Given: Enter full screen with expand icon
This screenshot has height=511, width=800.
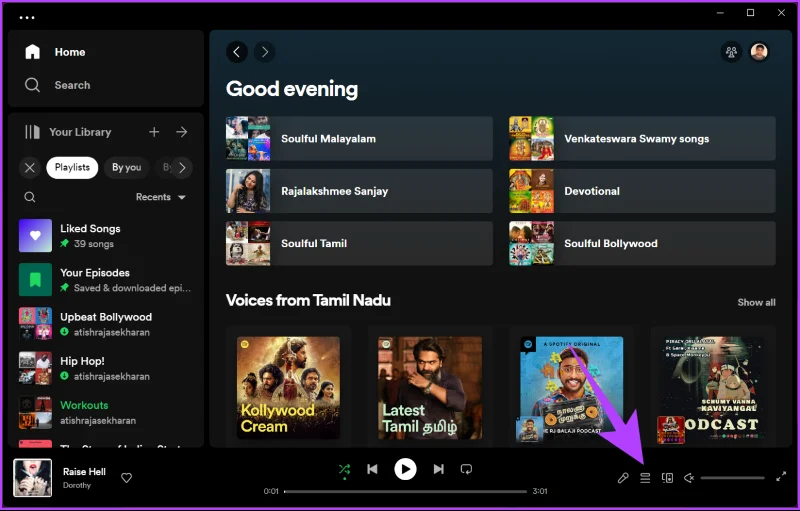Looking at the screenshot, I should [781, 477].
